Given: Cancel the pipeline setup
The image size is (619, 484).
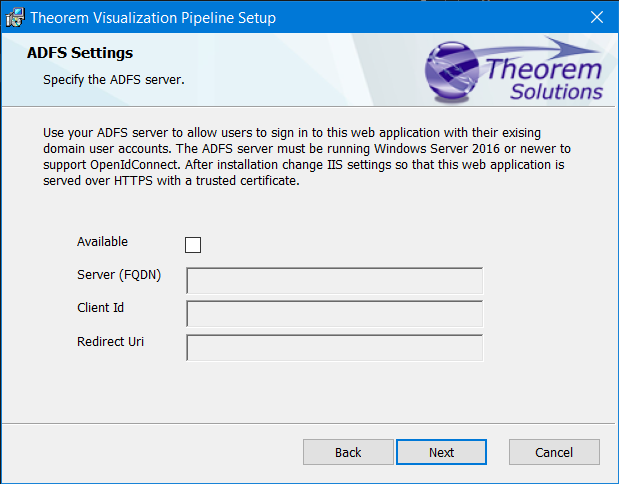Looking at the screenshot, I should 554,452.
